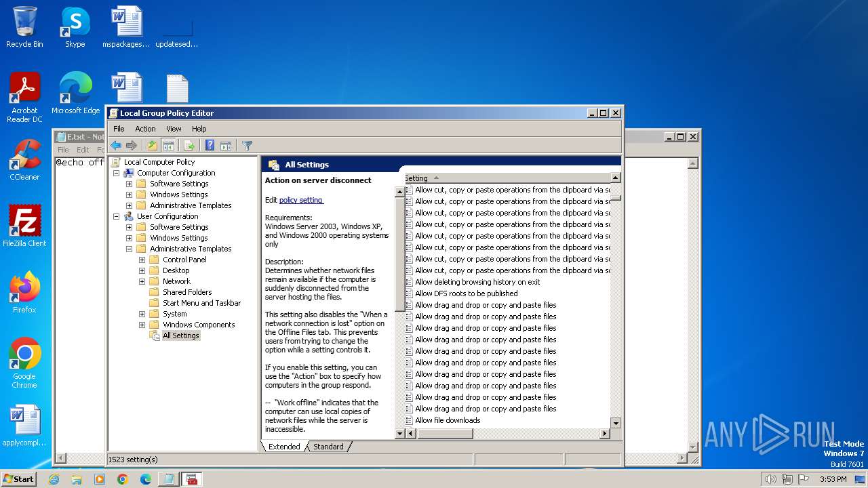868x488 pixels.
Task: Click the Forward arrow toolbar icon
Action: (132, 145)
